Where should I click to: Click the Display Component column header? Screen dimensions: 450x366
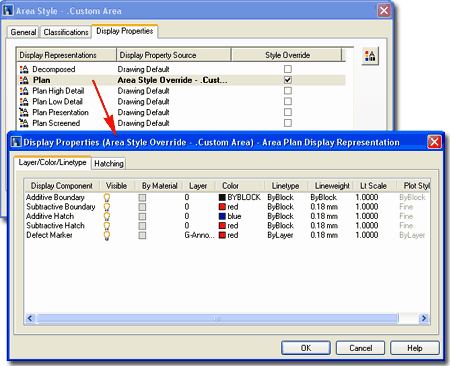tap(62, 186)
